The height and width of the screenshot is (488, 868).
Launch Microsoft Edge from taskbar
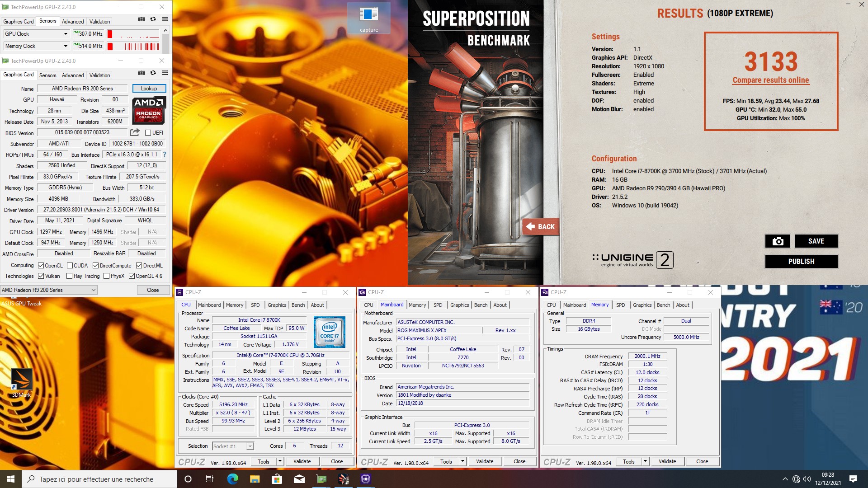pyautogui.click(x=232, y=479)
